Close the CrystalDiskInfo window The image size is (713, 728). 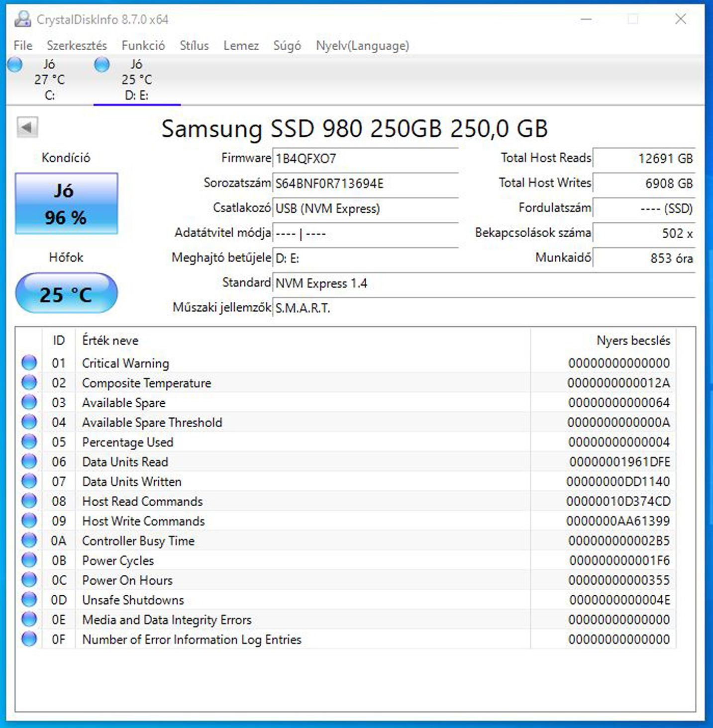(x=681, y=19)
